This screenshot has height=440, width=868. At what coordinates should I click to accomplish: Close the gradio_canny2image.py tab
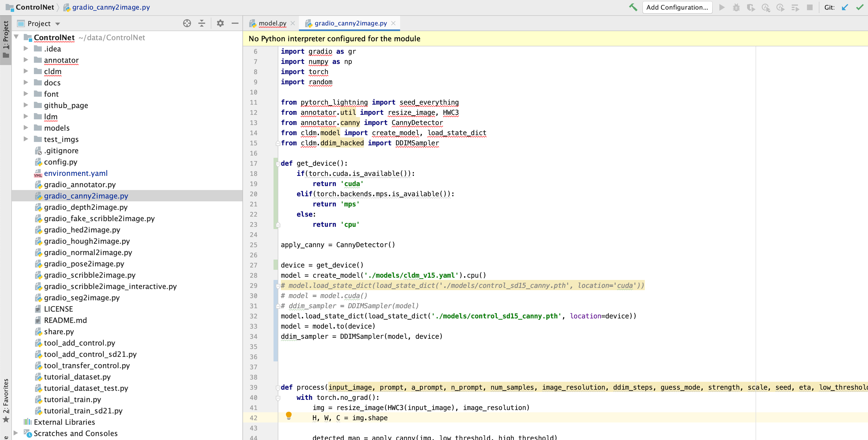pos(393,23)
